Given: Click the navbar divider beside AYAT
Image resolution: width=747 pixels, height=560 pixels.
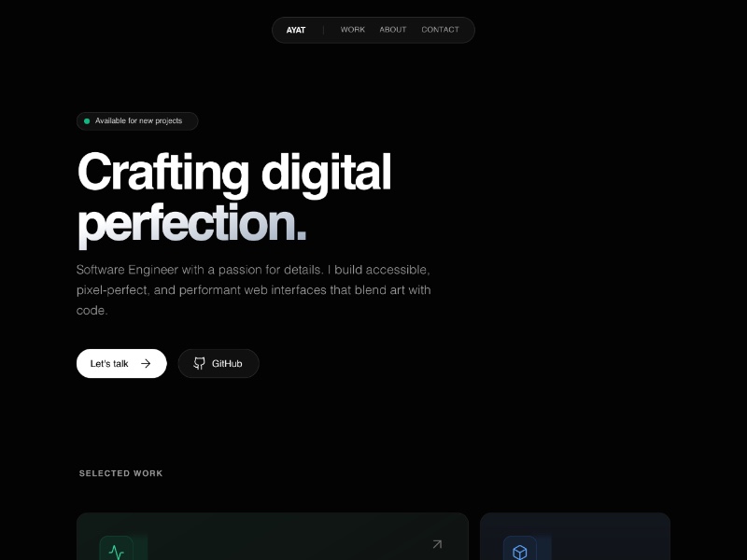Looking at the screenshot, I should click(x=323, y=30).
